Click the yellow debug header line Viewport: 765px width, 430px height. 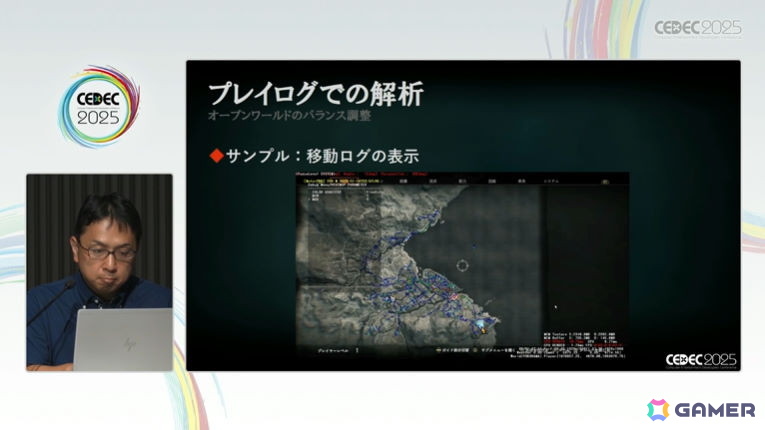click(344, 181)
